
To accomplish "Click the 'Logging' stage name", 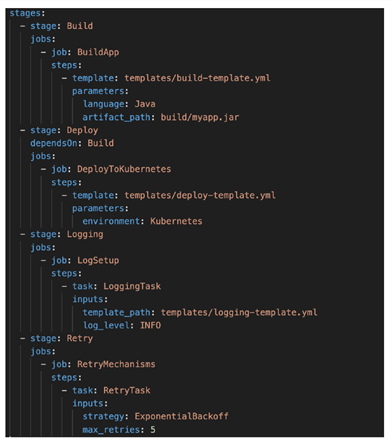I will (x=85, y=235).
